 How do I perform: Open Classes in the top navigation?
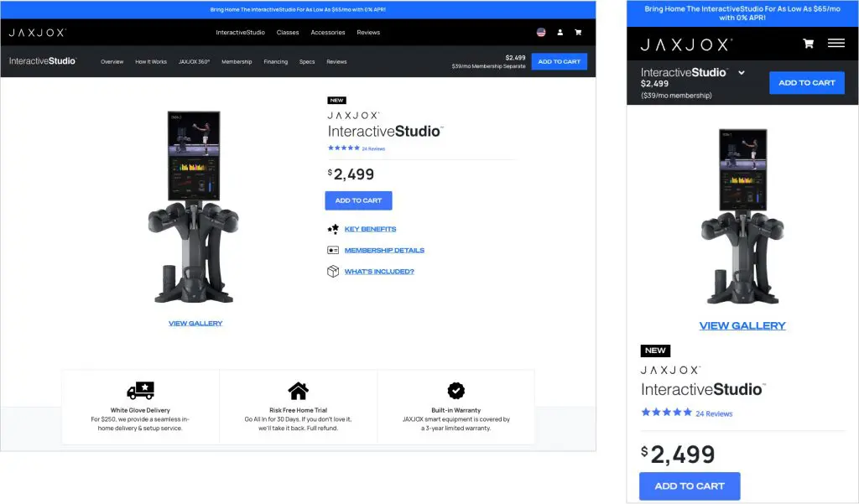(x=288, y=33)
